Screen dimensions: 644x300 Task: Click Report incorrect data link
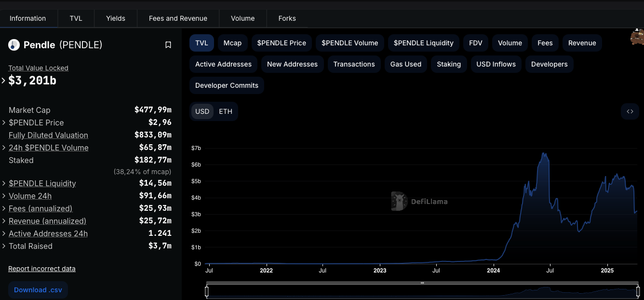pos(42,269)
